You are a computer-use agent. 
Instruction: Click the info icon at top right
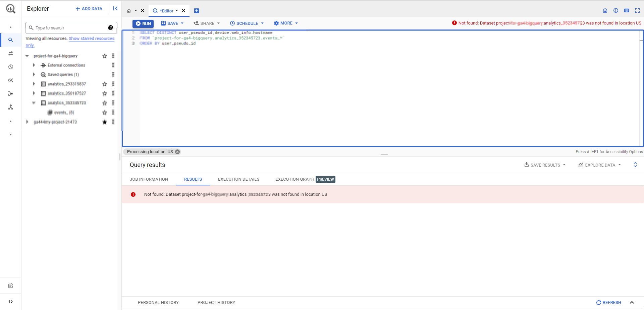coord(616,10)
